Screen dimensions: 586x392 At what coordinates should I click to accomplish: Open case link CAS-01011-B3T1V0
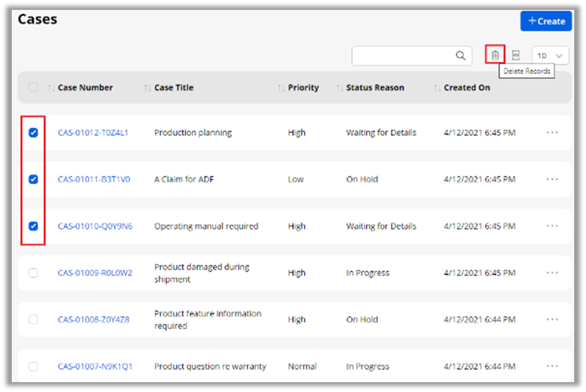(93, 179)
